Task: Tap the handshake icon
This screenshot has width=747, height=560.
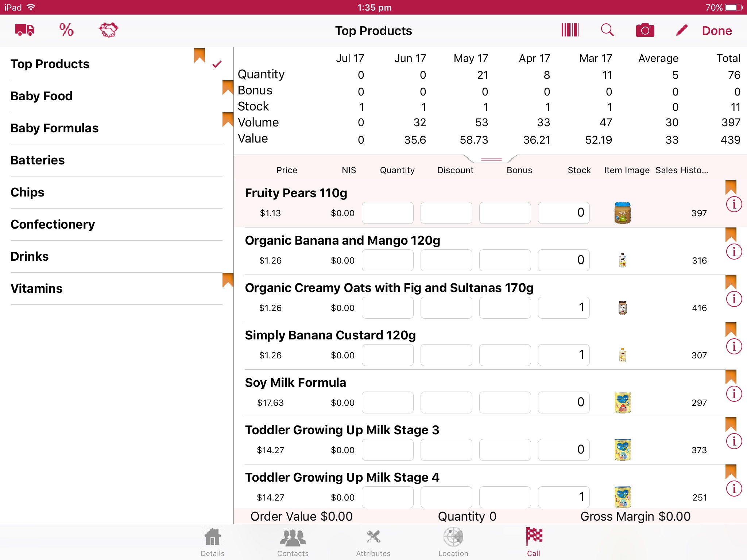Action: [108, 31]
